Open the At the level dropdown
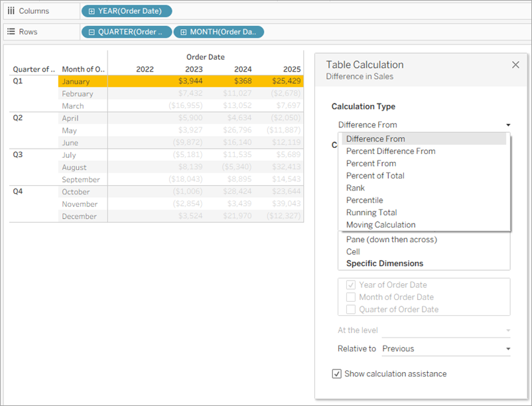 [446, 330]
